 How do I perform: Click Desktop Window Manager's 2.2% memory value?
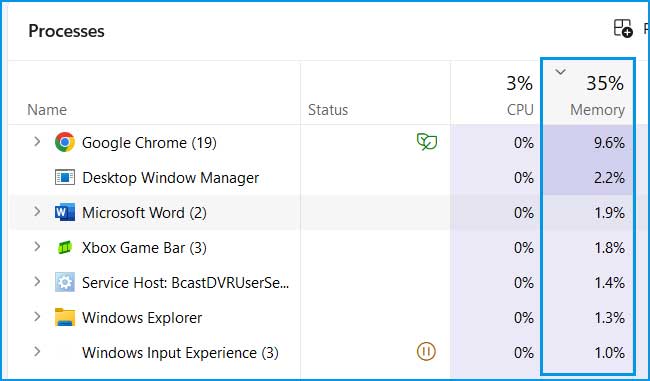pyautogui.click(x=609, y=177)
